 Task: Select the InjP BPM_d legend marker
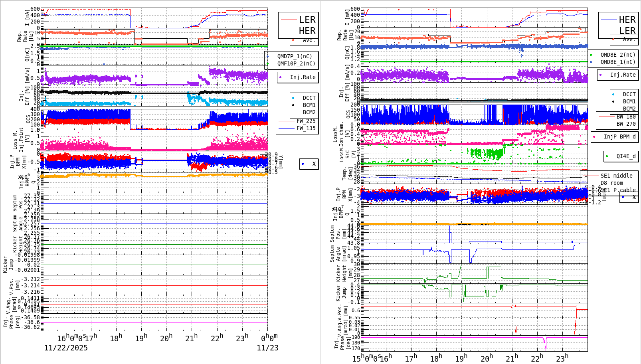coord(594,137)
